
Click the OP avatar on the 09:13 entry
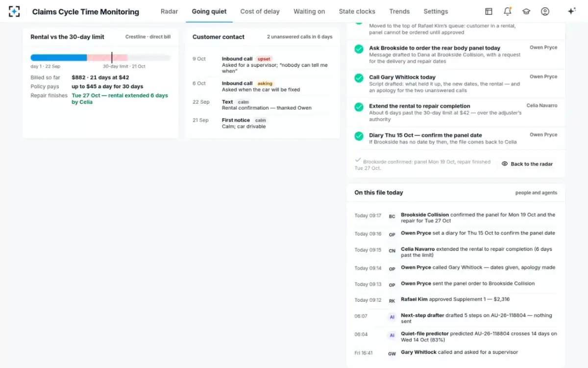(x=392, y=285)
